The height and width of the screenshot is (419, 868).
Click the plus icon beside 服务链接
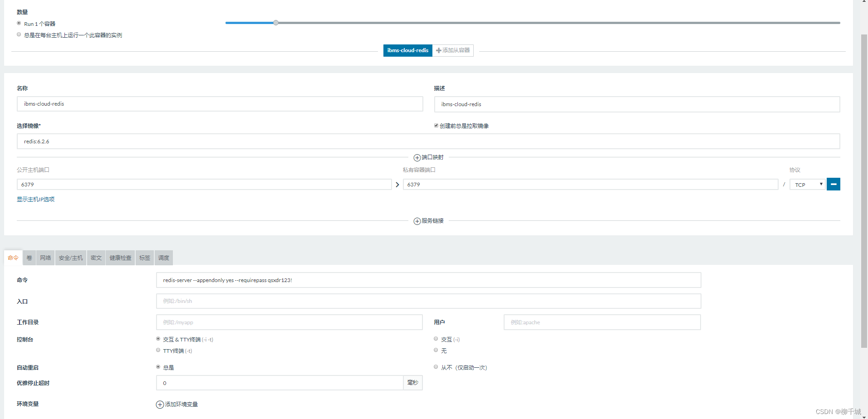click(x=417, y=221)
